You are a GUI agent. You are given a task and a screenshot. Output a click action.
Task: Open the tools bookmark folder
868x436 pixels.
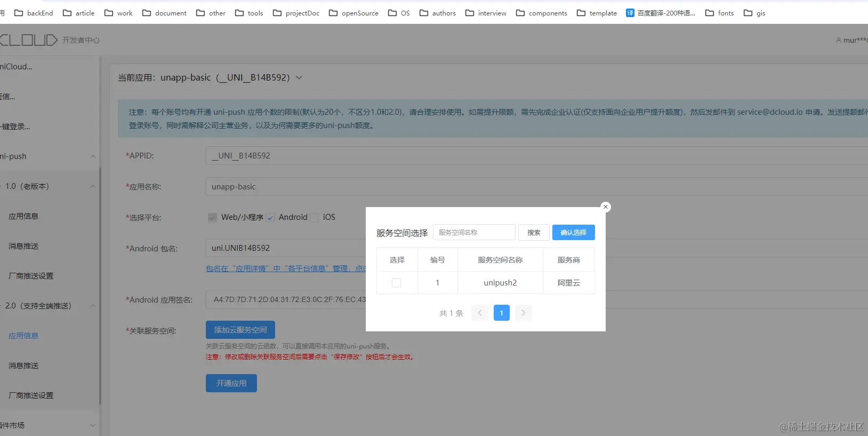(x=249, y=13)
